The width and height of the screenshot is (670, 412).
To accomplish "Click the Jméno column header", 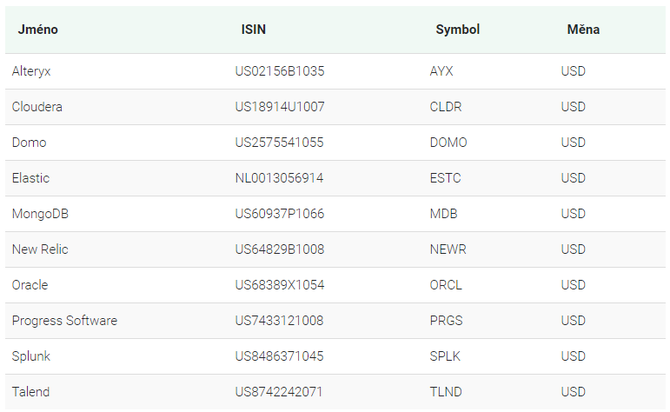I will [x=38, y=29].
